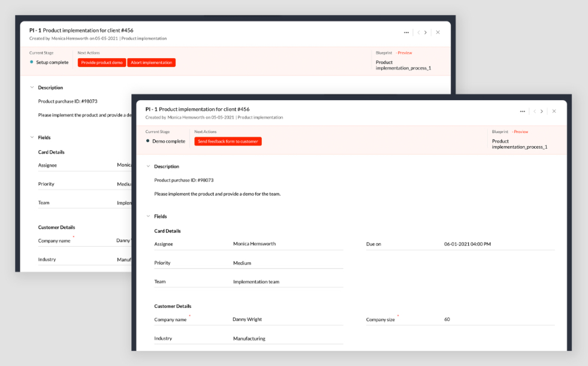Close the Demo complete card
Image resolution: width=588 pixels, height=366 pixels.
click(x=554, y=111)
